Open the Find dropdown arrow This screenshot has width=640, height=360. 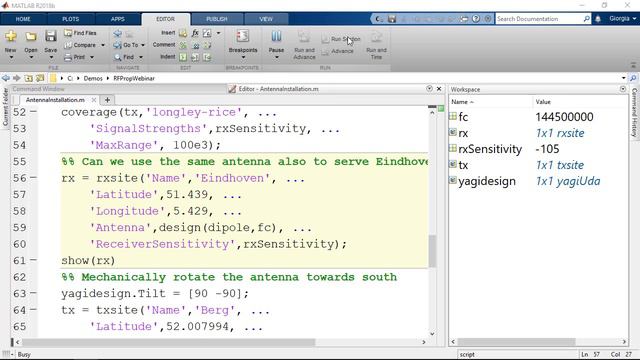click(x=141, y=57)
